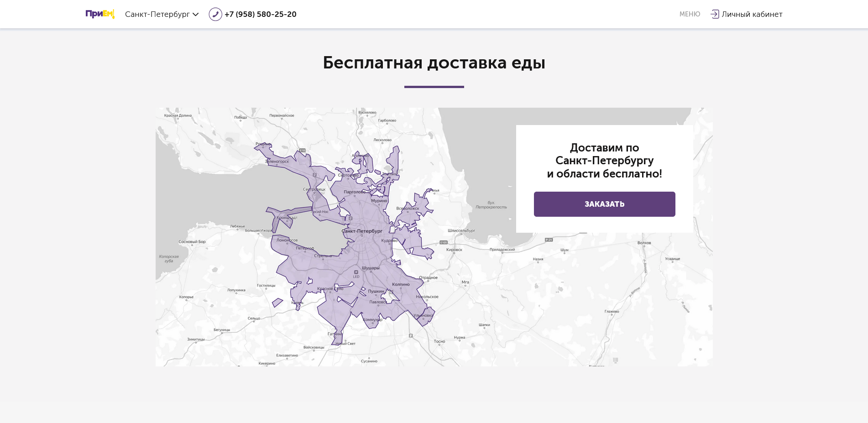868x423 pixels.
Task: Click the Петергоф area on the map
Action: [x=304, y=247]
